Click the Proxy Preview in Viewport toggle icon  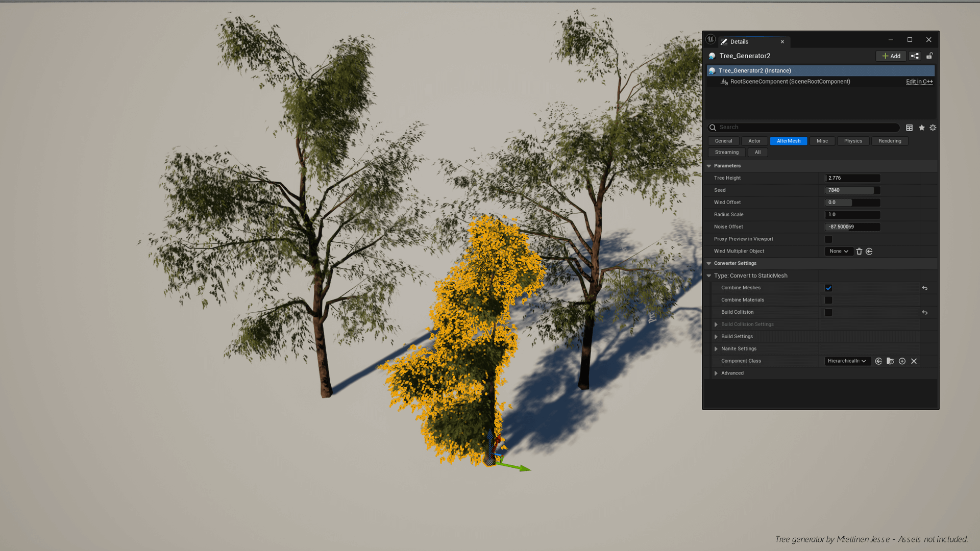[x=828, y=239]
